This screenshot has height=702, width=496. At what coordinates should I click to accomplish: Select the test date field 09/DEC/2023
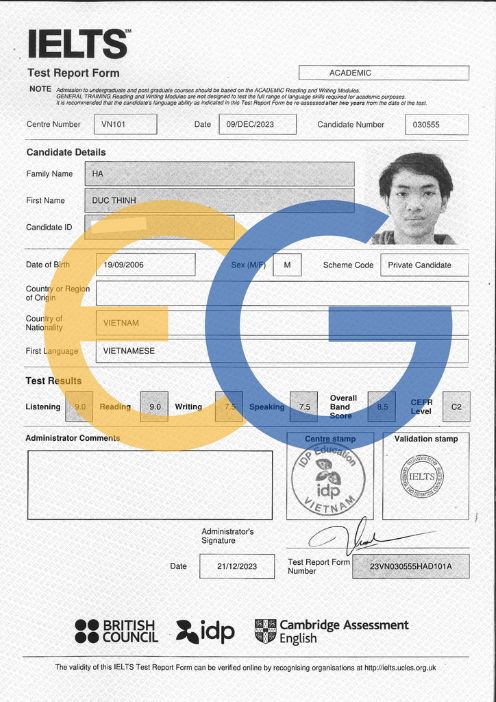pyautogui.click(x=257, y=124)
